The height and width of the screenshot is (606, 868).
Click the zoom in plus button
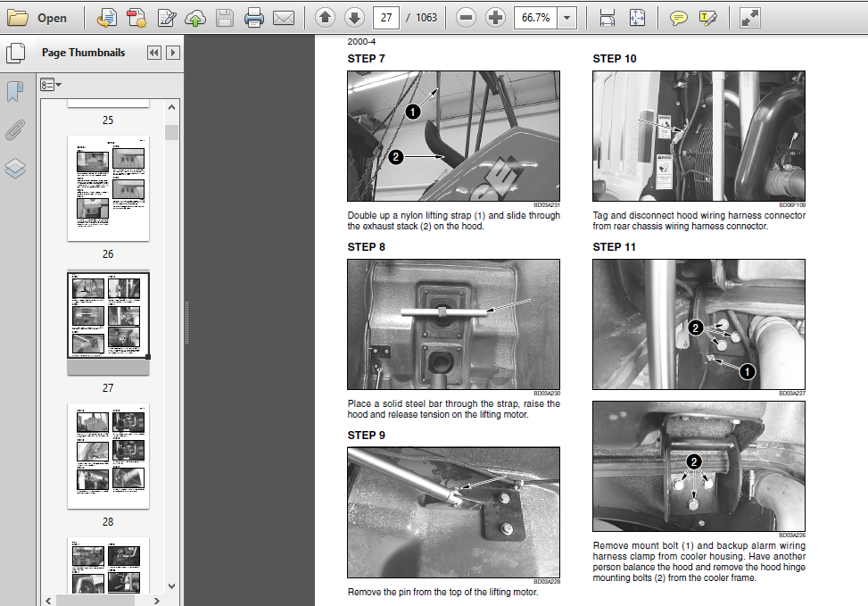[x=495, y=18]
